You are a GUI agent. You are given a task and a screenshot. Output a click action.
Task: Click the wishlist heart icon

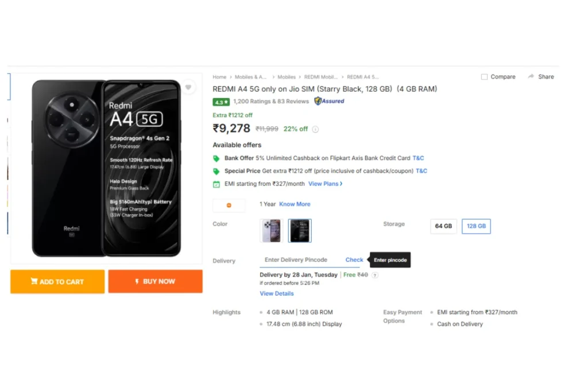click(x=188, y=87)
